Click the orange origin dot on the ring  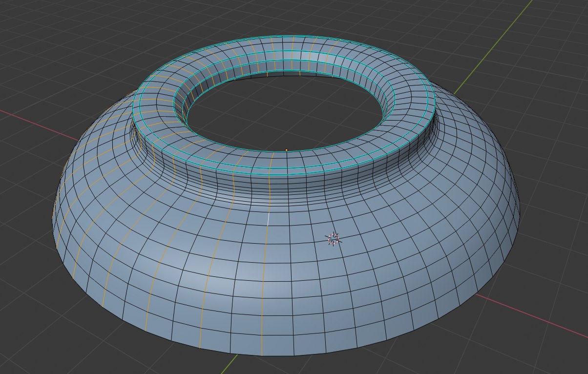tap(287, 150)
